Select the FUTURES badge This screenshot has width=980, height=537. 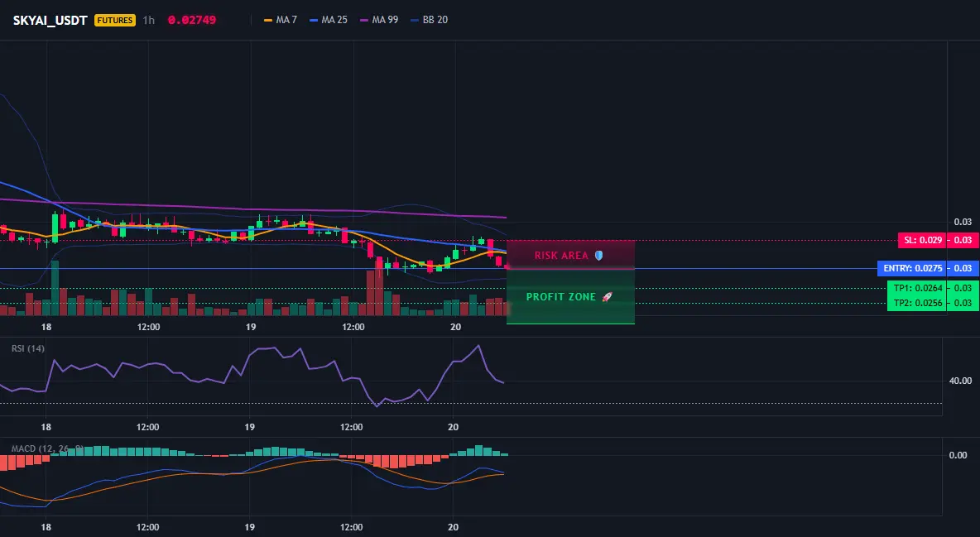(115, 20)
